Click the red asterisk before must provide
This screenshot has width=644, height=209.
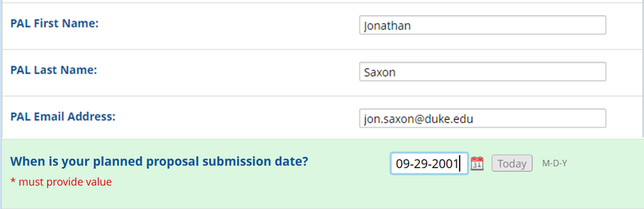(13, 181)
